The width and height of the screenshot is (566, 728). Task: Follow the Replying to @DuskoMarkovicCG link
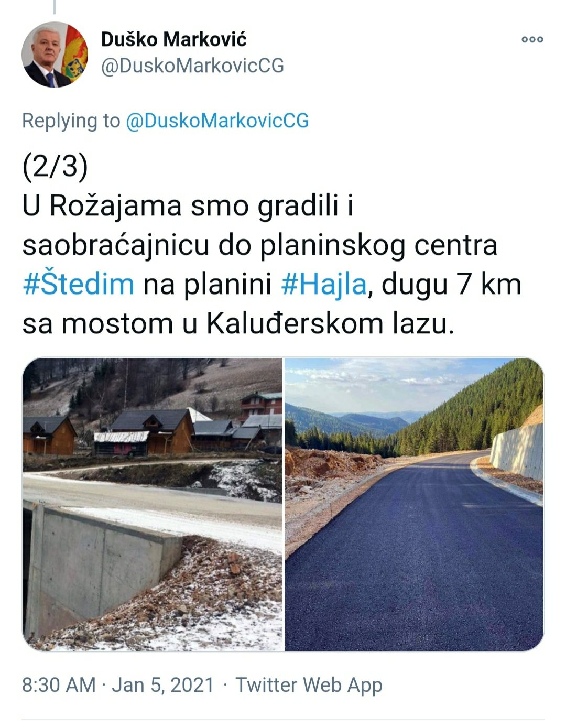217,121
